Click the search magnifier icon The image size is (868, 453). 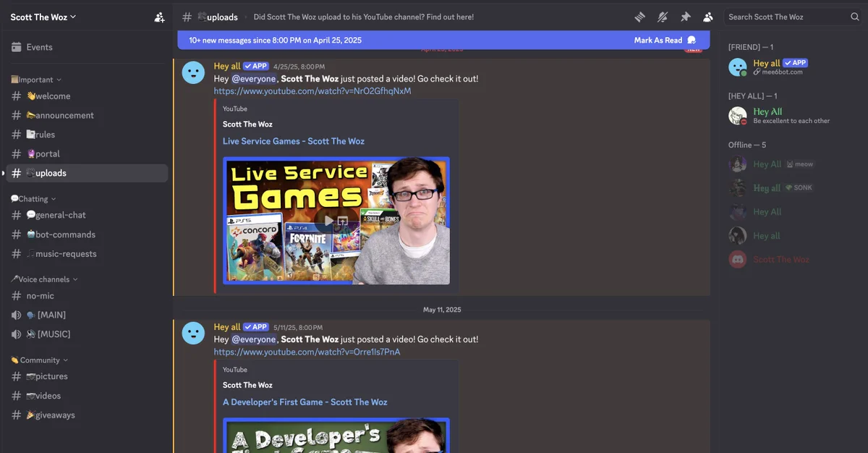855,17
